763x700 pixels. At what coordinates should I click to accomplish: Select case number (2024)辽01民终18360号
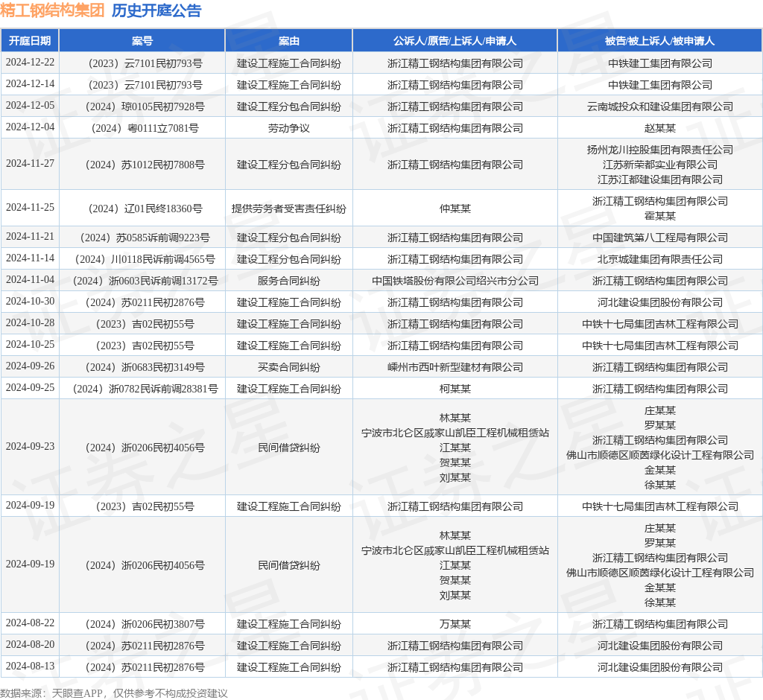tap(145, 209)
